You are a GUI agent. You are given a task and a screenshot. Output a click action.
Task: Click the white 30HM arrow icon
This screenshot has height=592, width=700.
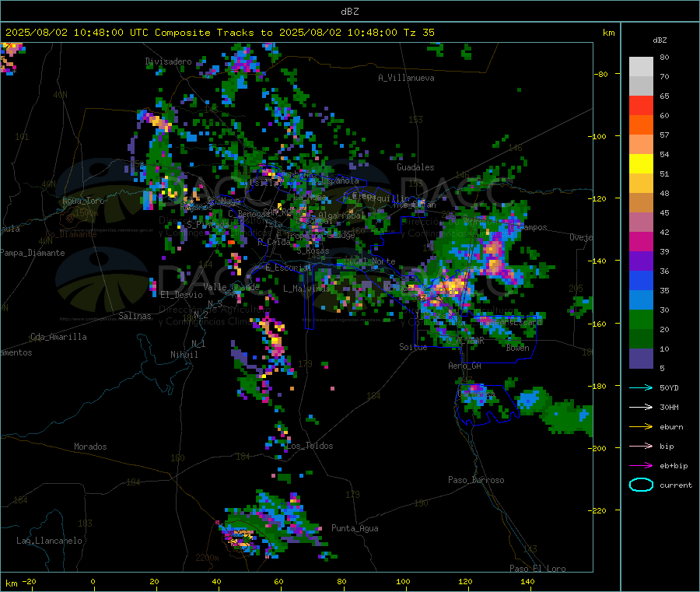pos(641,407)
